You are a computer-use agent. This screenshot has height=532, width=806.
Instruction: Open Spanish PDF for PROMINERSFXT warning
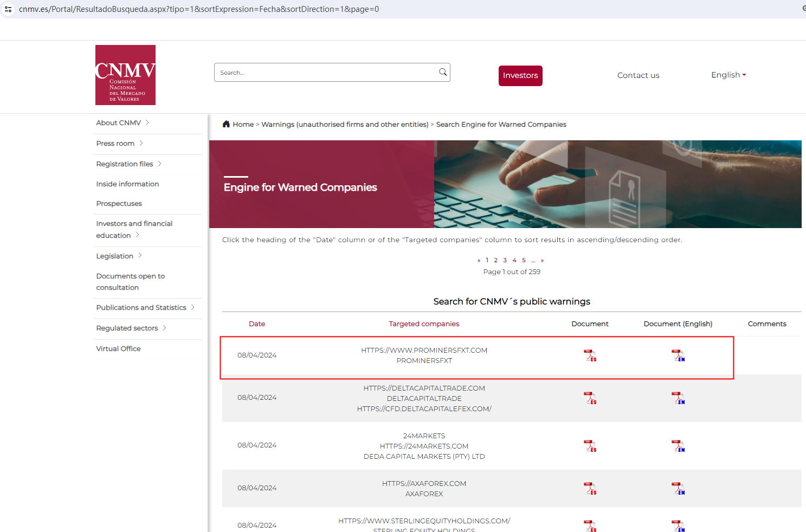tap(590, 355)
